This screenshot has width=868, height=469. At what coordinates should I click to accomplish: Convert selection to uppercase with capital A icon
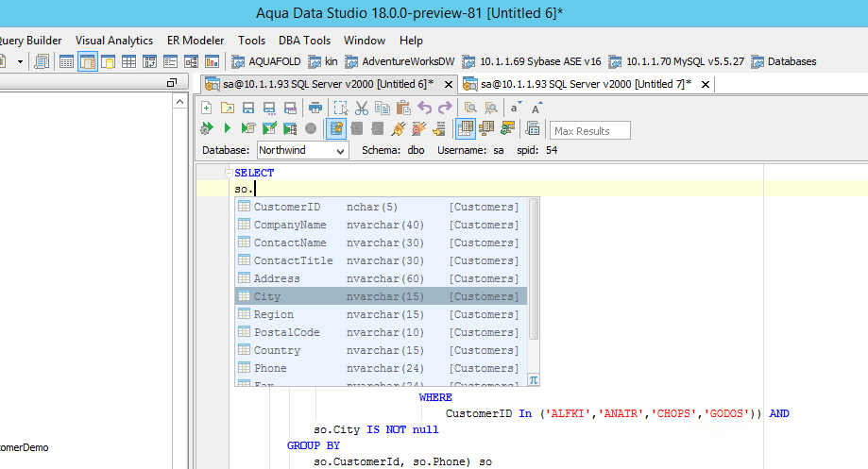536,108
